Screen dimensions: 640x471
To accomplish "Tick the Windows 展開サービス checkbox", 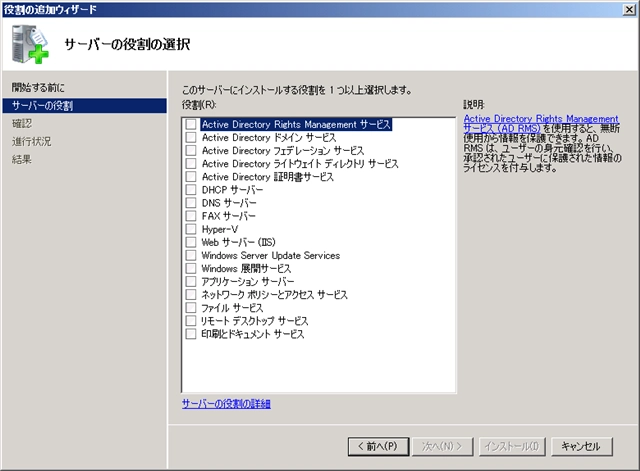I will tap(191, 268).
